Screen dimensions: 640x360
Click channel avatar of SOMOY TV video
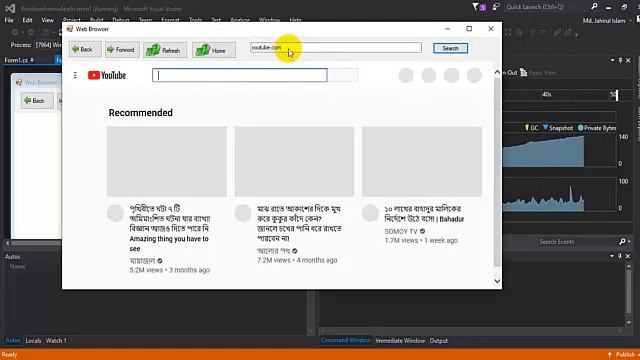pyautogui.click(x=370, y=213)
